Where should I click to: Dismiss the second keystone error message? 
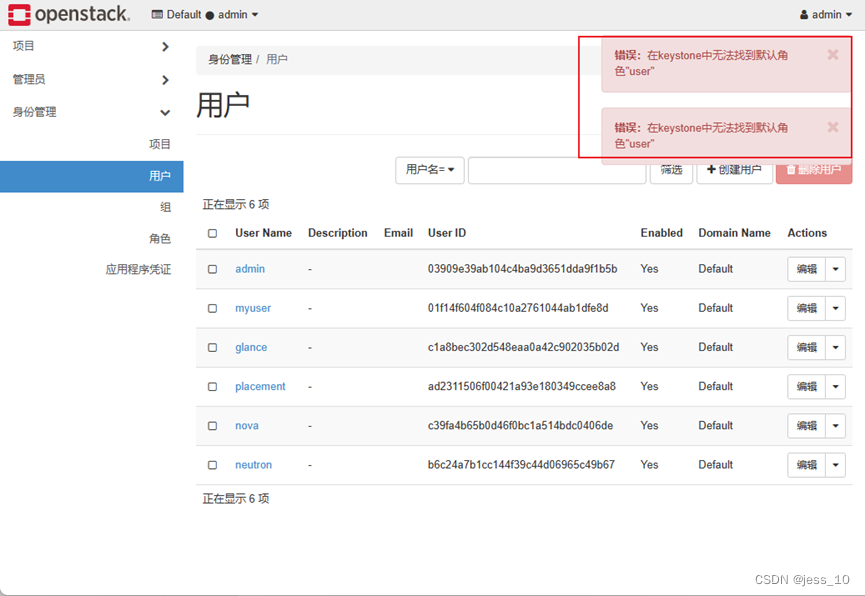(832, 128)
